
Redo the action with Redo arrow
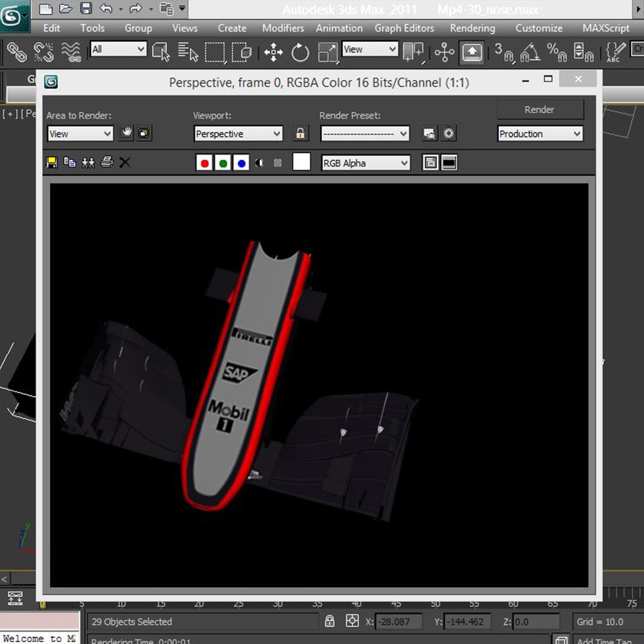135,8
